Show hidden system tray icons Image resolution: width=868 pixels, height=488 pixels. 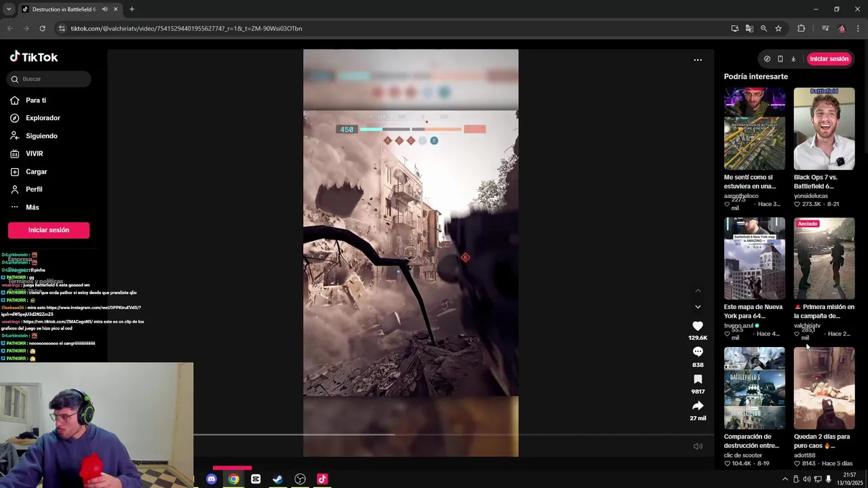click(785, 479)
